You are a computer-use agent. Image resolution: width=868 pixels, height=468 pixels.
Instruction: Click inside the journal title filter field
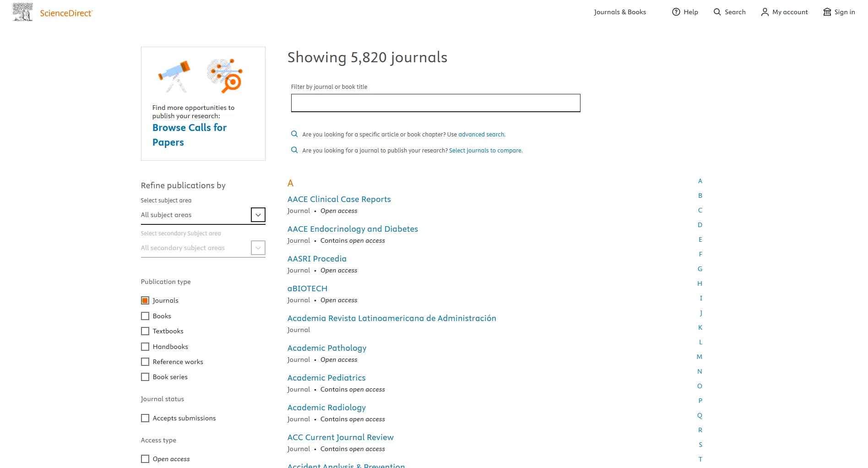435,103
